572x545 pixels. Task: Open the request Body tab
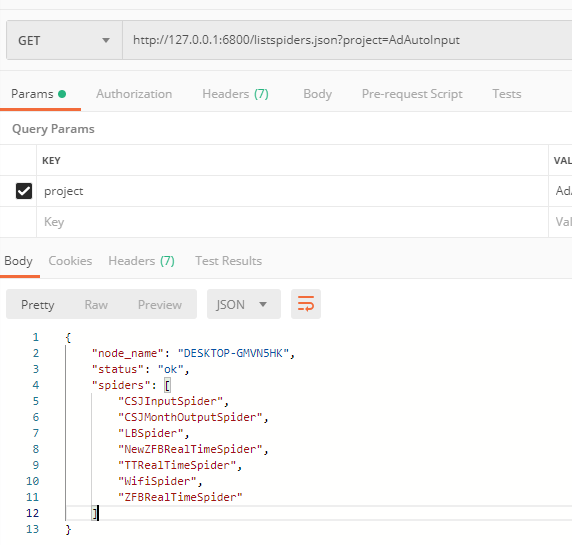point(317,94)
